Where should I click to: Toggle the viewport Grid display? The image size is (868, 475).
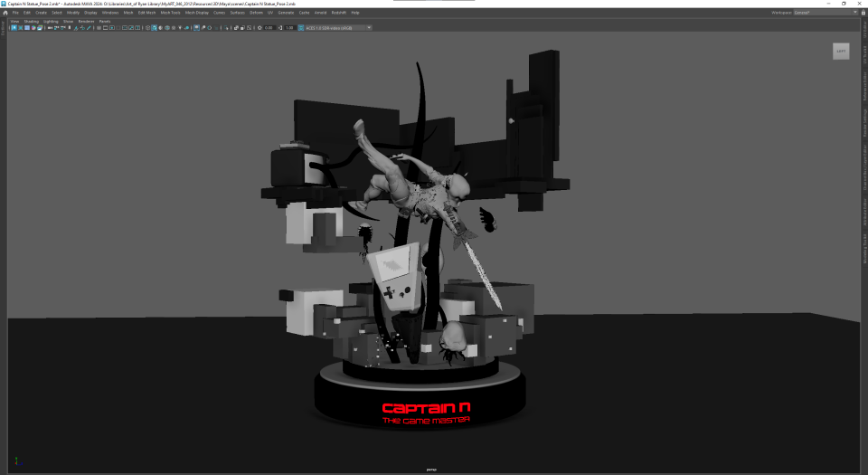pyautogui.click(x=99, y=27)
